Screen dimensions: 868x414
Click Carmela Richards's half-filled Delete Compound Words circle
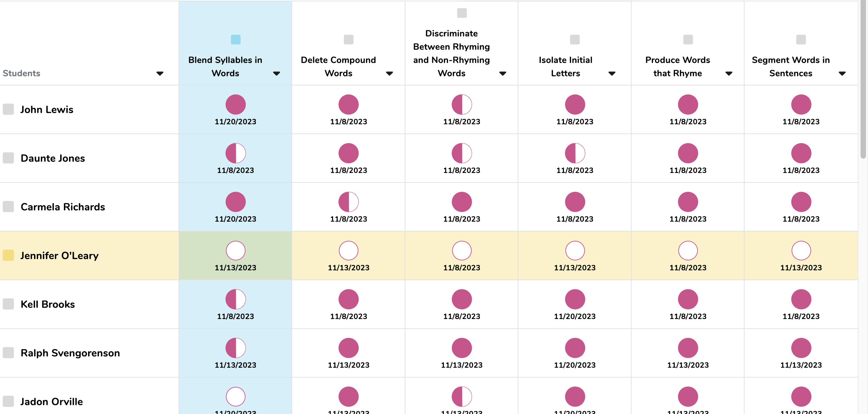[348, 202]
